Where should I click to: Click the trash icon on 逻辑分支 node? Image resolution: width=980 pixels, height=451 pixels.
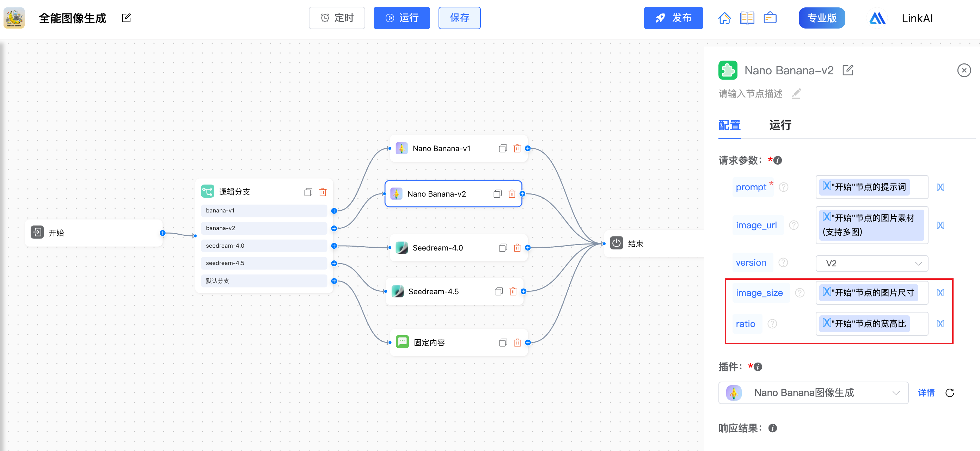point(323,192)
